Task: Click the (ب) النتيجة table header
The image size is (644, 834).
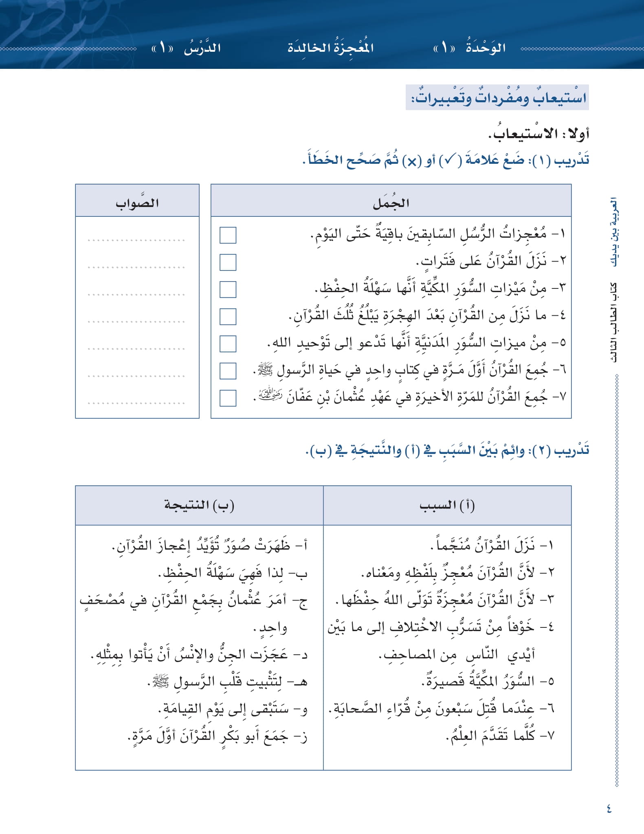Action: [x=199, y=505]
